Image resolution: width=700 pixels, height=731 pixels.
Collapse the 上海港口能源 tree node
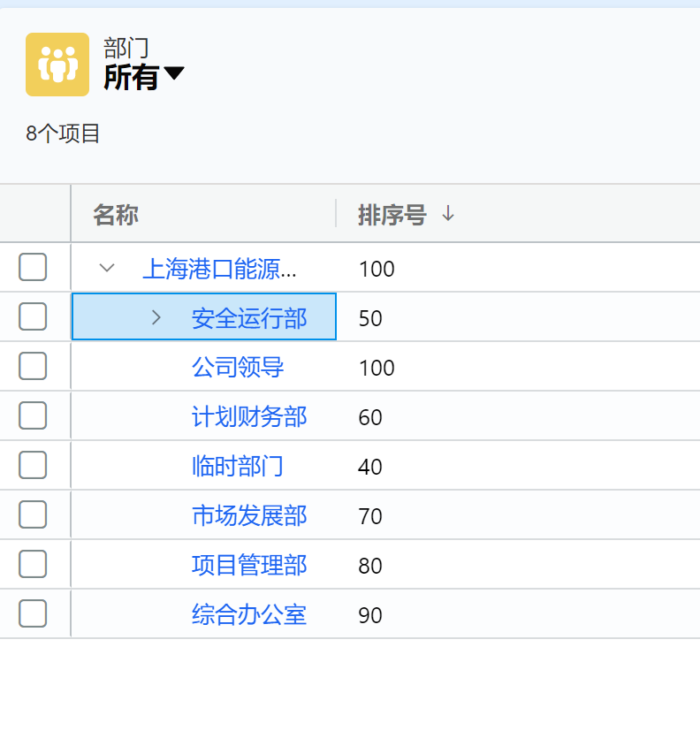point(107,268)
